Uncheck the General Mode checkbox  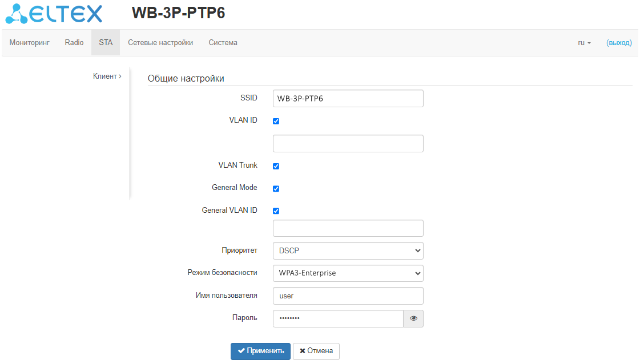pos(276,188)
